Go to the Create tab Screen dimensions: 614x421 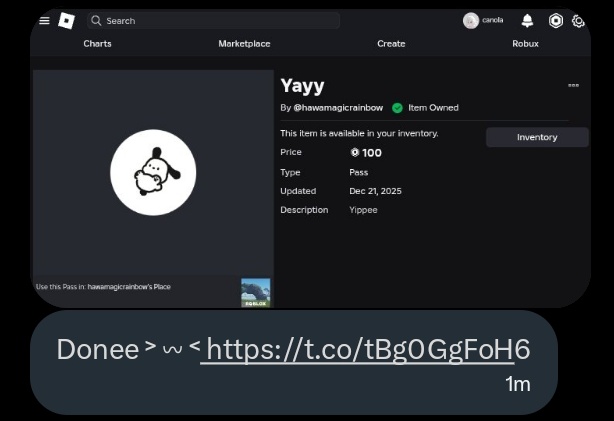click(x=391, y=43)
